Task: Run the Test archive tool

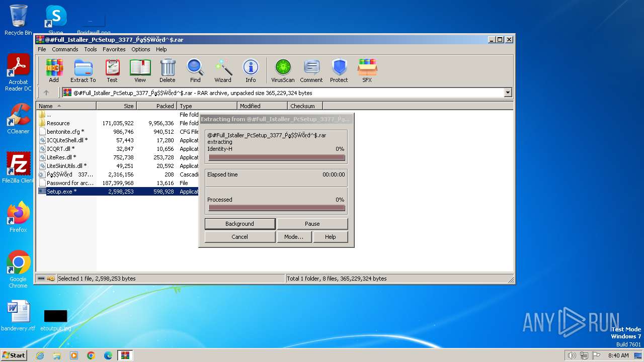Action: click(112, 70)
